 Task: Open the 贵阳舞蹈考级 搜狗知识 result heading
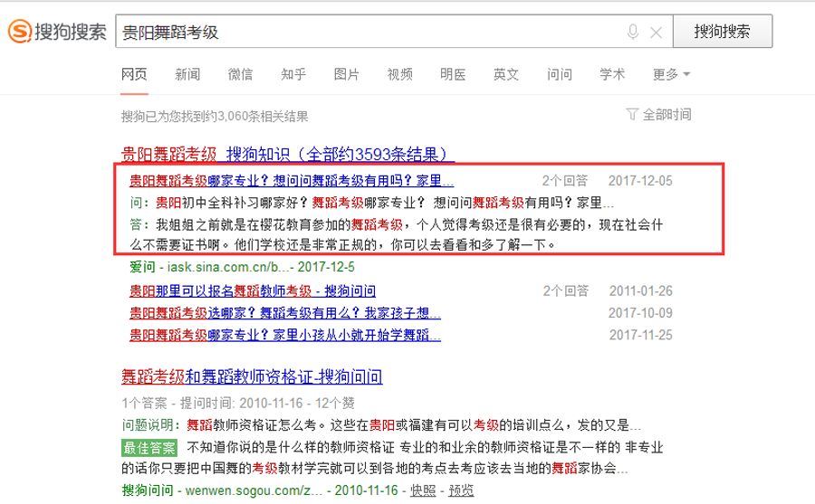coord(287,155)
